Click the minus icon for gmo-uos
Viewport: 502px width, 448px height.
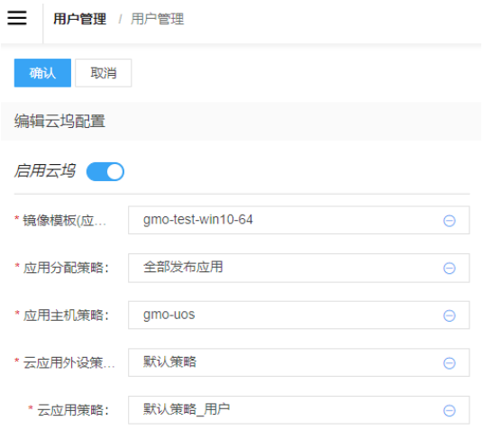click(449, 315)
